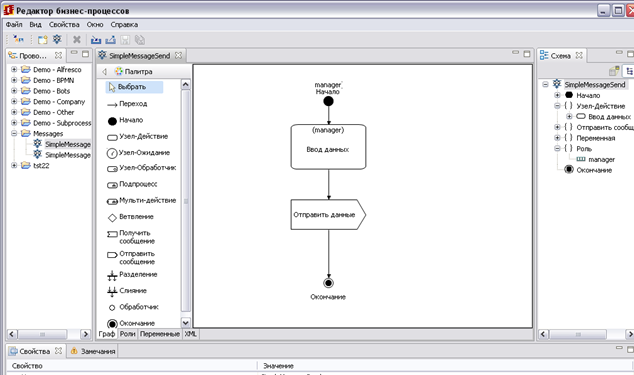Switch to the Роли editor tab
The image size is (634, 375).
click(127, 334)
